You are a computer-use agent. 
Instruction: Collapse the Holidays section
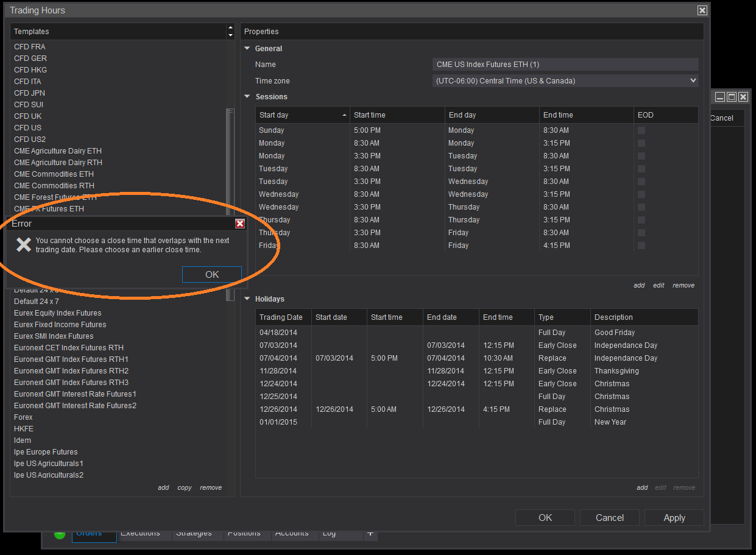[x=247, y=299]
